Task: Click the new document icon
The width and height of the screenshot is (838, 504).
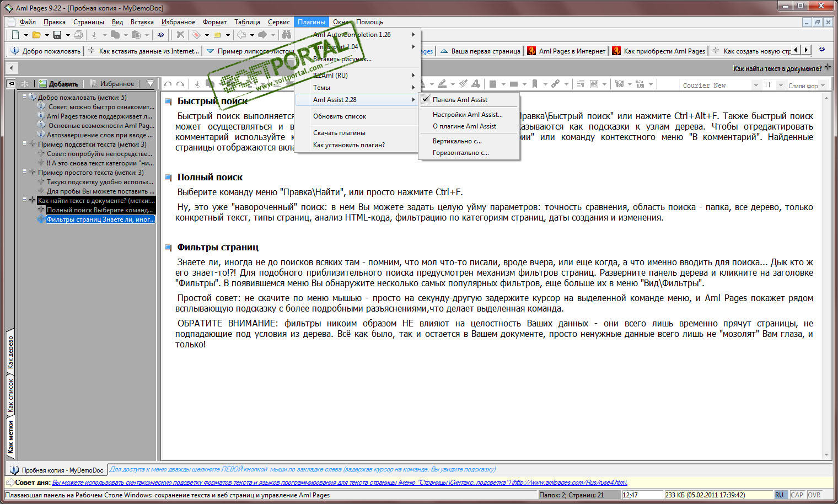Action: (15, 35)
